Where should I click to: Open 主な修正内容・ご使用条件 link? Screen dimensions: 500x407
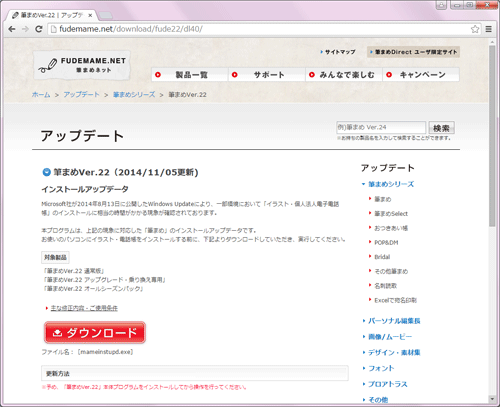[x=84, y=308]
